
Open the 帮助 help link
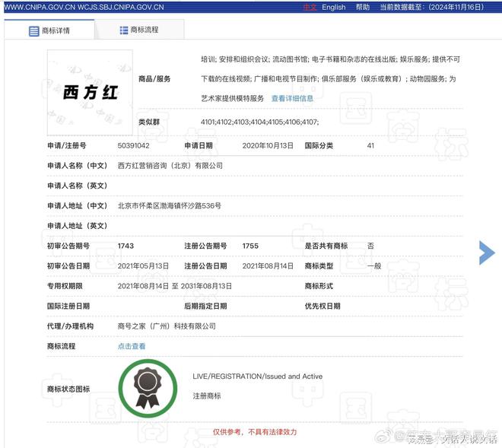pos(363,7)
